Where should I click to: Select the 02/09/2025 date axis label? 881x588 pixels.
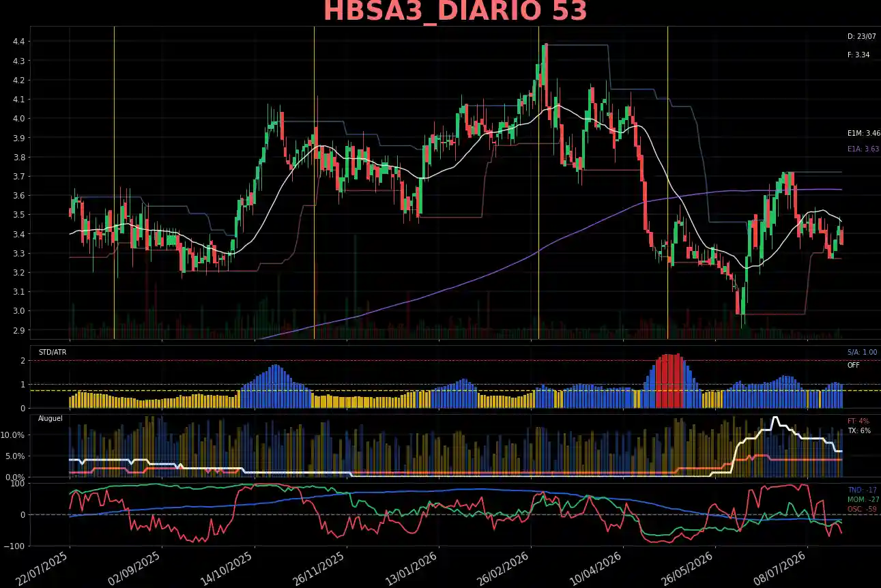135,569
